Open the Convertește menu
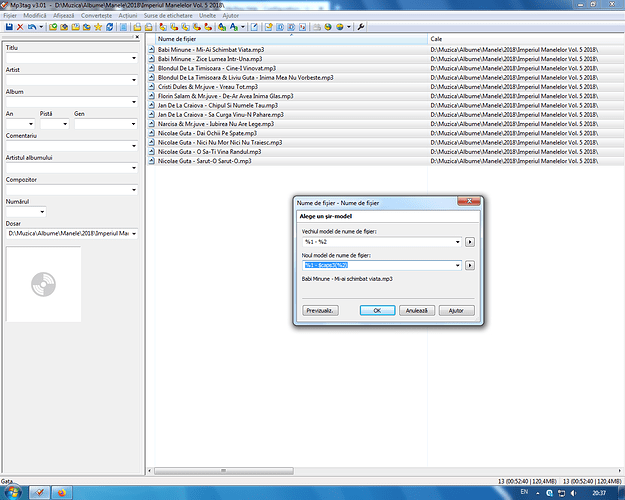 [96, 16]
